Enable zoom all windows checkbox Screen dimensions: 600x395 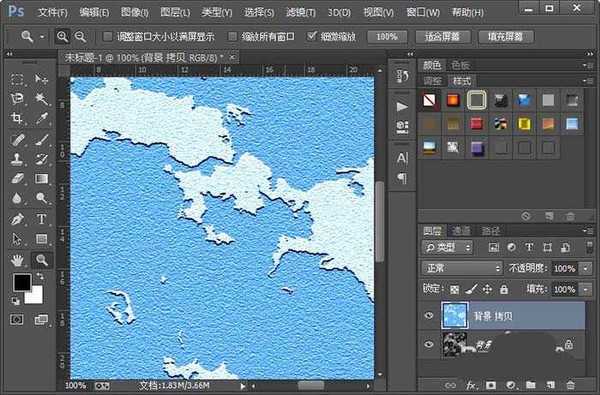[x=232, y=36]
